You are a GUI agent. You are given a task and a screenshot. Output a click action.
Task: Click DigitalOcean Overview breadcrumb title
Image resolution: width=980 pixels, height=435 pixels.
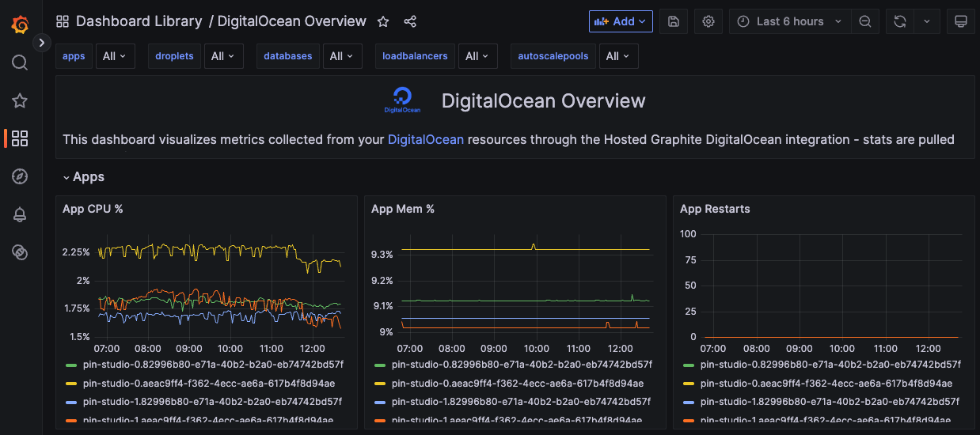[292, 21]
